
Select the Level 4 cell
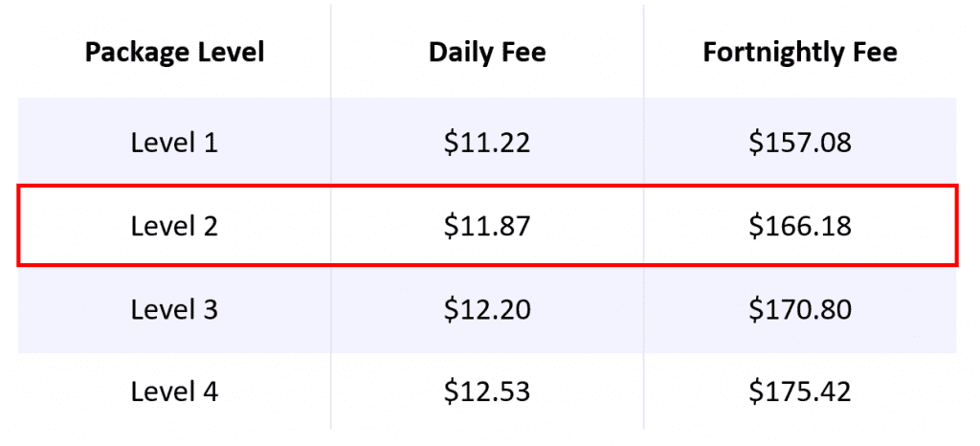pos(174,392)
